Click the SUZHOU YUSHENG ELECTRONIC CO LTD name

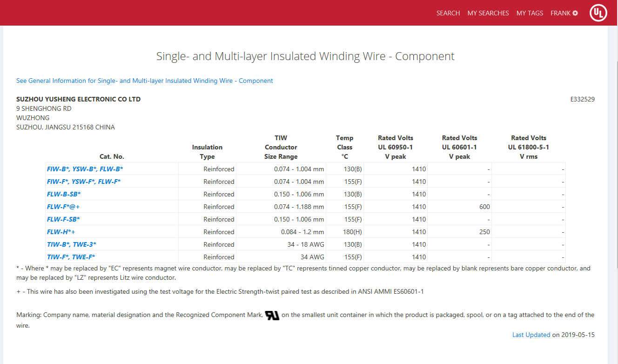[x=78, y=99]
